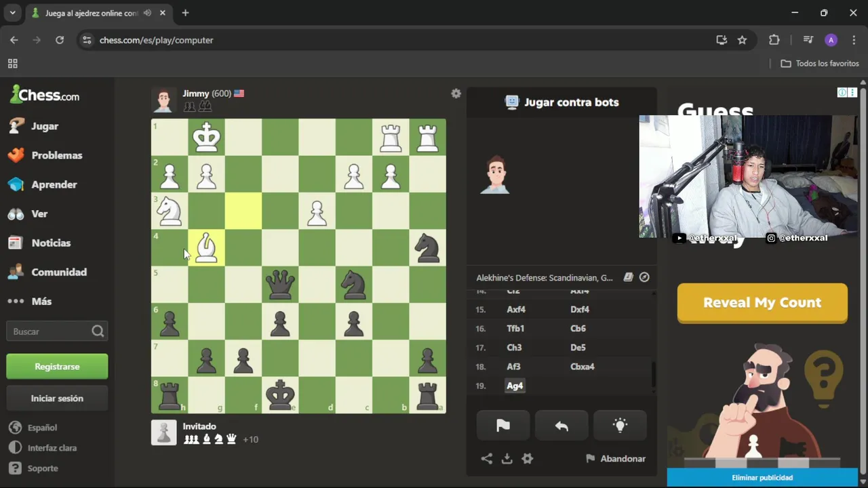Click the Abandonar button
The image size is (868, 488).
point(616,459)
